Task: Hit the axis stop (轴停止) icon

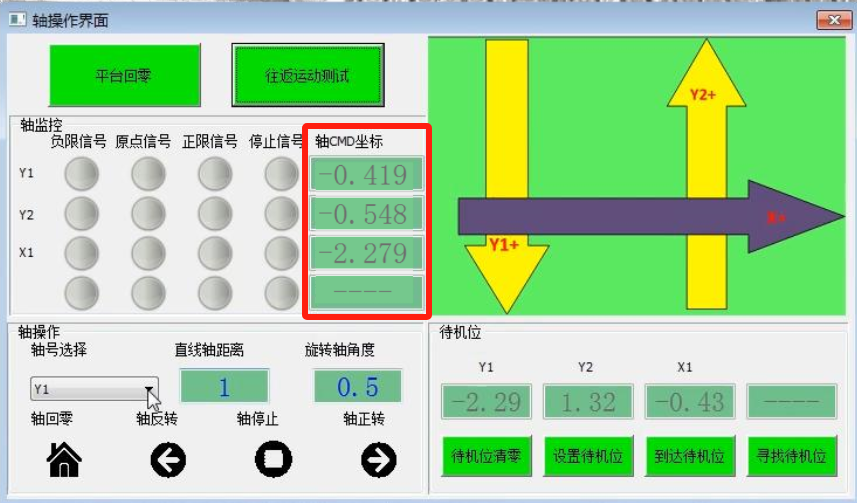Action: point(272,459)
